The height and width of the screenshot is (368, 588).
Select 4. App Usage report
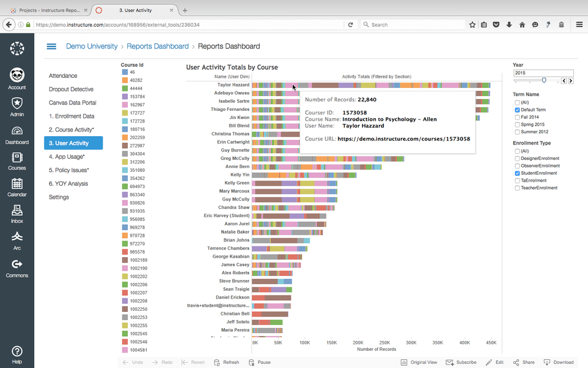click(67, 157)
